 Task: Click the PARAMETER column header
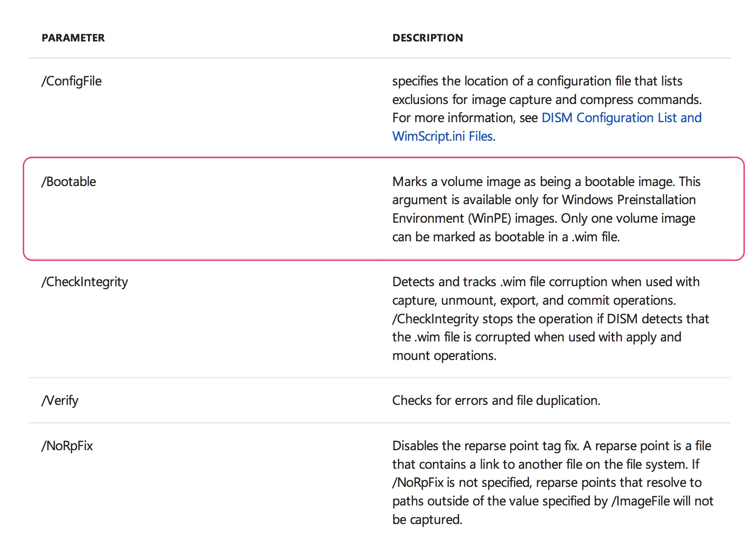pyautogui.click(x=73, y=38)
